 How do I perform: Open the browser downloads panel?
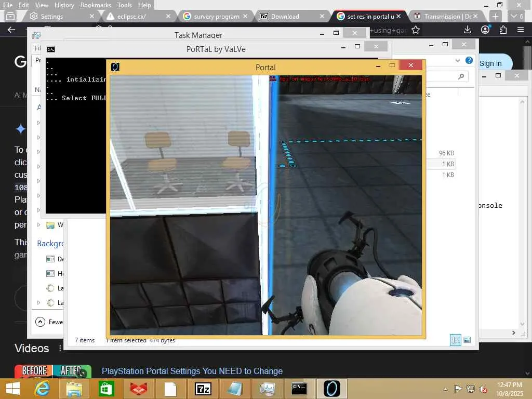pos(467,30)
